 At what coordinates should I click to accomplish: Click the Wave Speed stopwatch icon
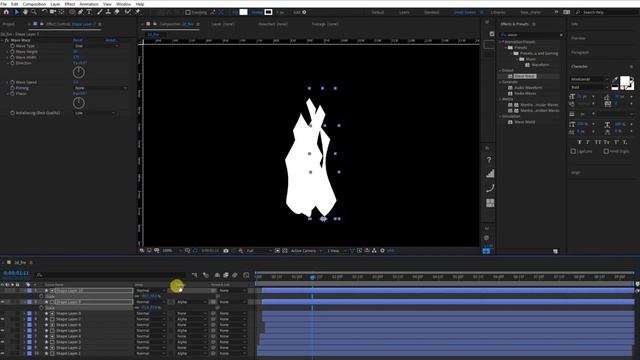coord(12,82)
